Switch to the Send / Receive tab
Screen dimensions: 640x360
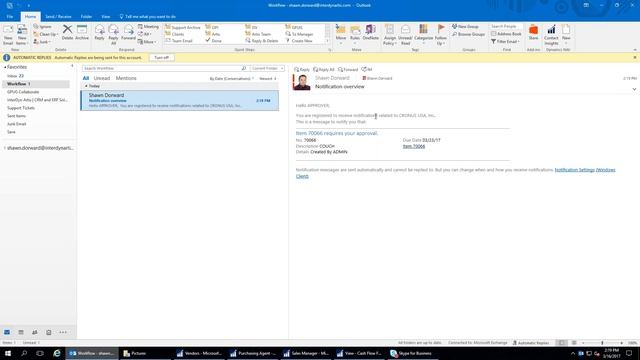tap(58, 17)
